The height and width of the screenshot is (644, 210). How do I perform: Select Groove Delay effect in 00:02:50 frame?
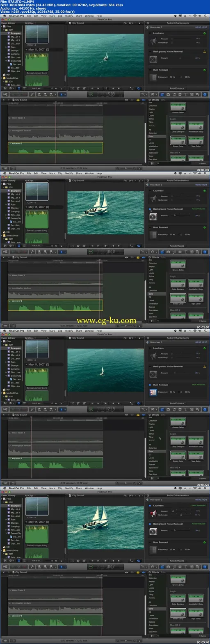point(178,264)
